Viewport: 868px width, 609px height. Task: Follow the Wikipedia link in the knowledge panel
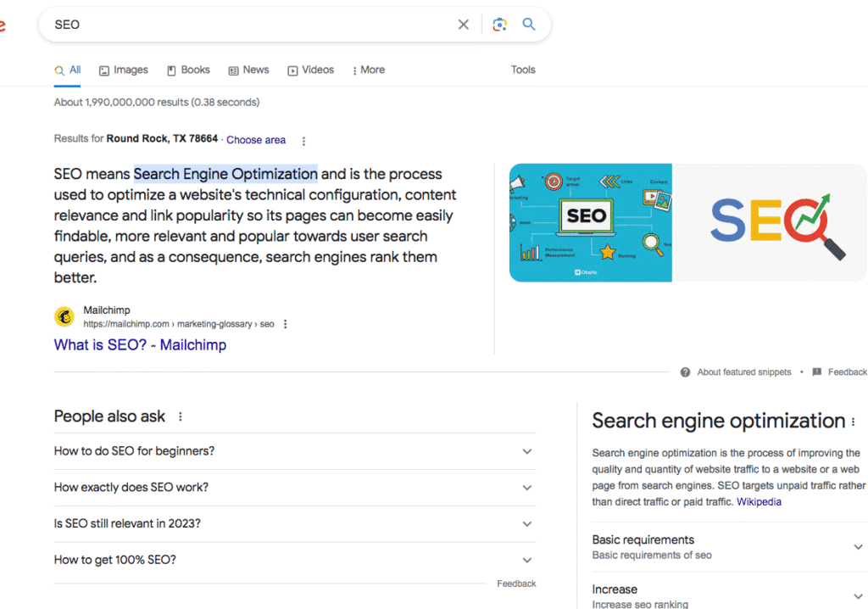[x=759, y=501]
